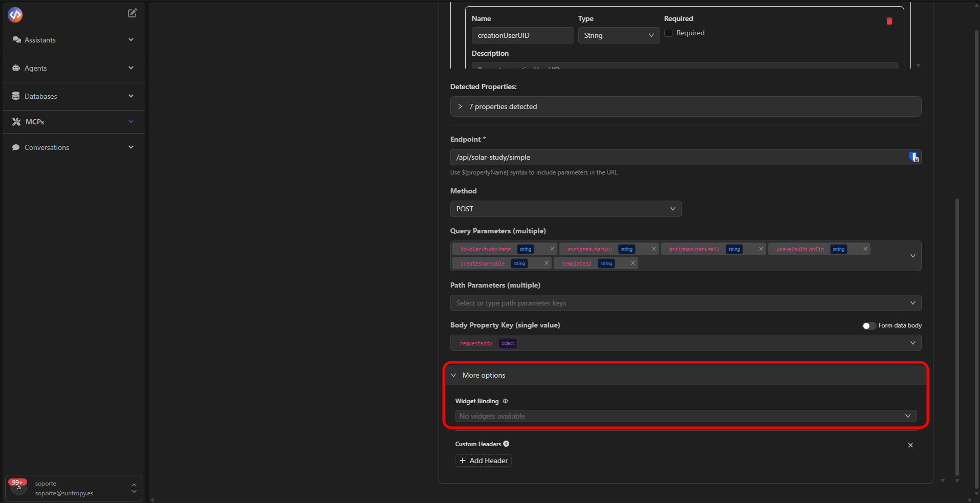Click the Widget Binding info icon
The image size is (980, 503).
point(506,401)
